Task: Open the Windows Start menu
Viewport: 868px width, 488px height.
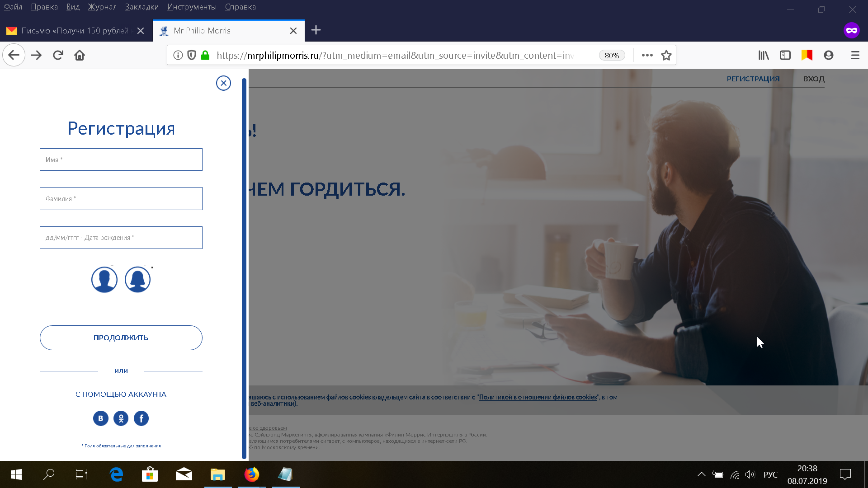Action: click(16, 474)
